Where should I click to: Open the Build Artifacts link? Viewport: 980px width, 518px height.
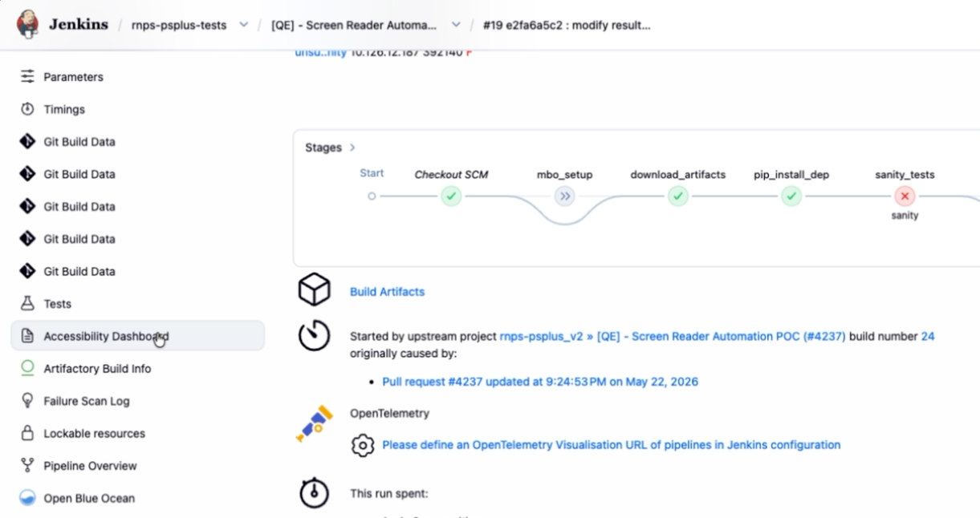pyautogui.click(x=387, y=292)
